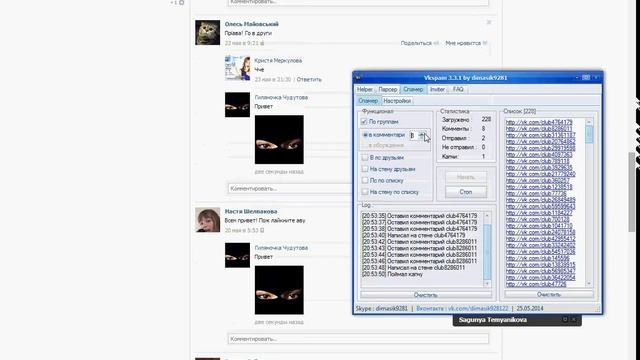The height and width of the screenshot is (360, 640).
Task: Click Настя Шелвакова's profile avatar
Action: [207, 220]
